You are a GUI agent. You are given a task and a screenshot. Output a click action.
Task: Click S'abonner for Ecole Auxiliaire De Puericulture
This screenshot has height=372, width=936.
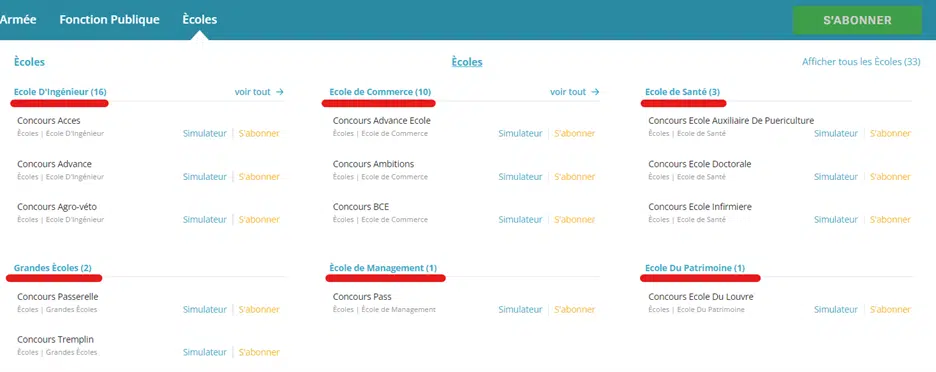click(x=891, y=134)
